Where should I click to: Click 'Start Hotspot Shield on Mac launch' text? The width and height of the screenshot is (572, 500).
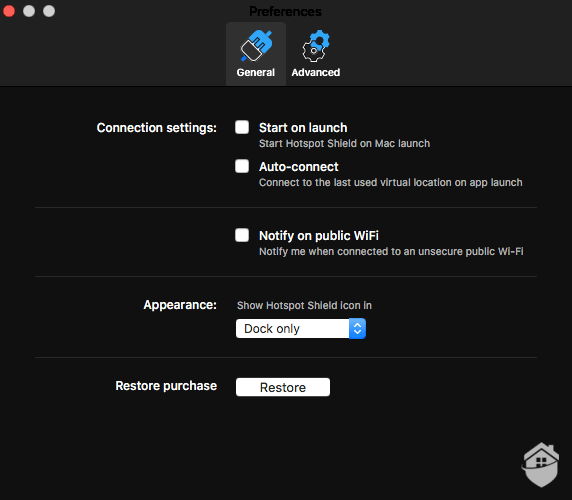click(344, 143)
